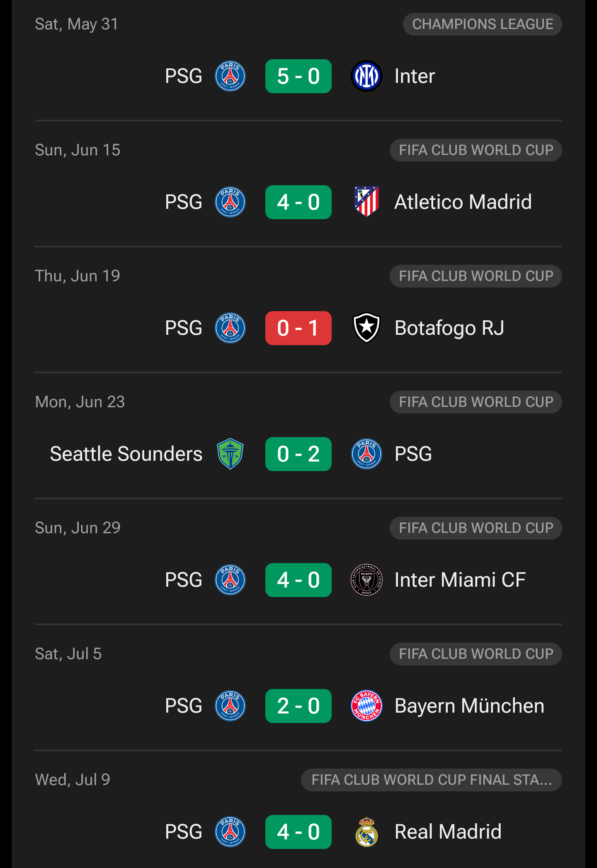Tap the Atletico Madrid club crest
Viewport: 597px width, 868px height.
pos(366,202)
